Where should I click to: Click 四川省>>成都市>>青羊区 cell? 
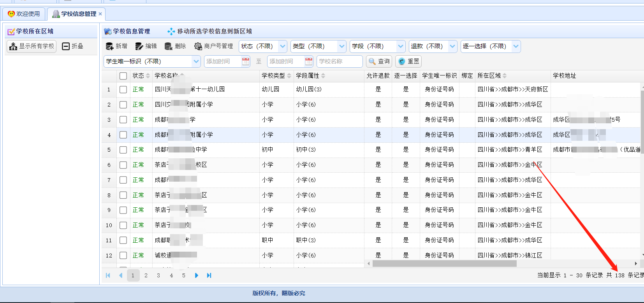513,150
